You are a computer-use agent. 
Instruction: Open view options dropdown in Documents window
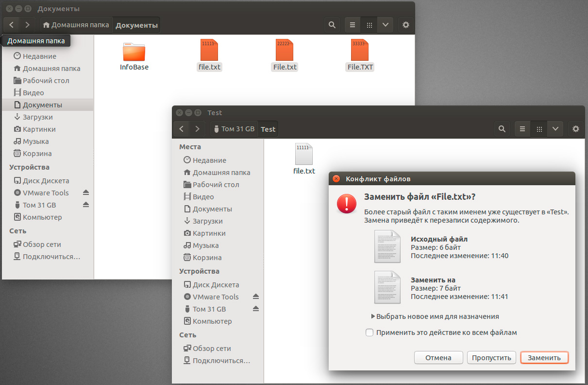[385, 25]
